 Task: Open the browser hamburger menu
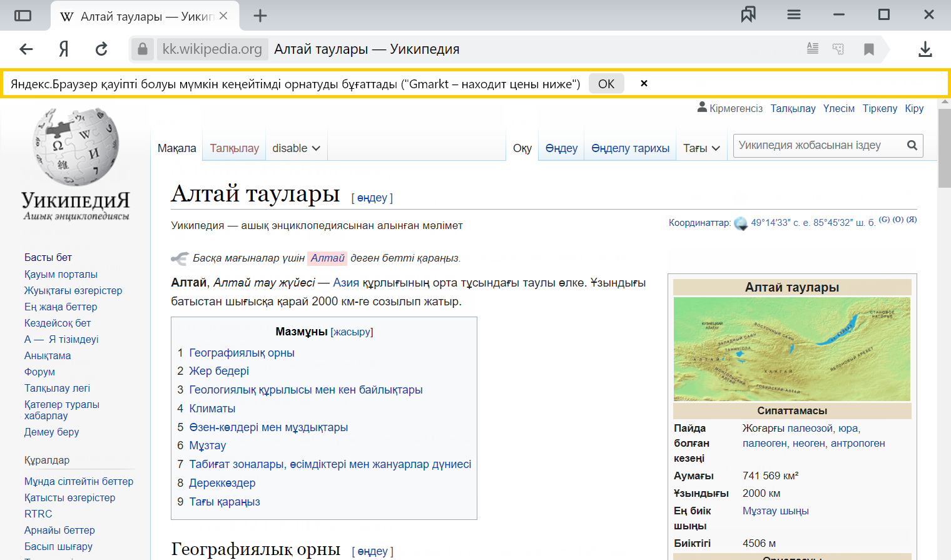point(794,14)
